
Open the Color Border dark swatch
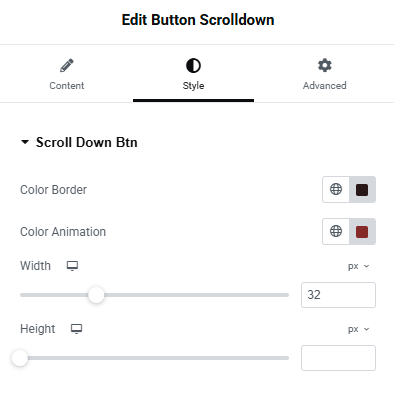362,190
